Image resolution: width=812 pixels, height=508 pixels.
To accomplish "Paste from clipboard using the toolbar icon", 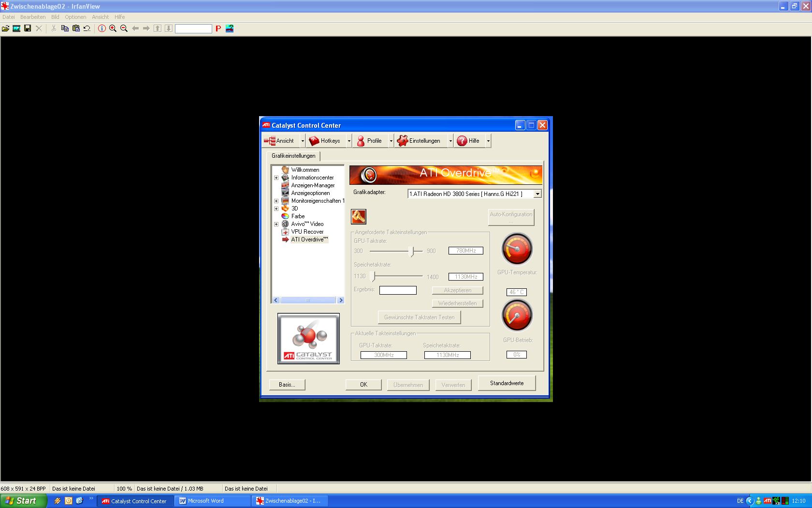I will pyautogui.click(x=76, y=29).
